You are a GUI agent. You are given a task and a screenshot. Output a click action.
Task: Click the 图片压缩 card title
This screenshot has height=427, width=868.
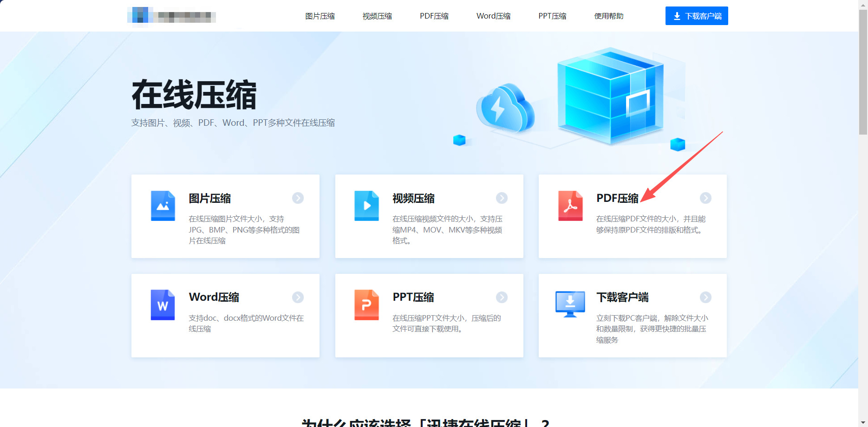pyautogui.click(x=209, y=199)
